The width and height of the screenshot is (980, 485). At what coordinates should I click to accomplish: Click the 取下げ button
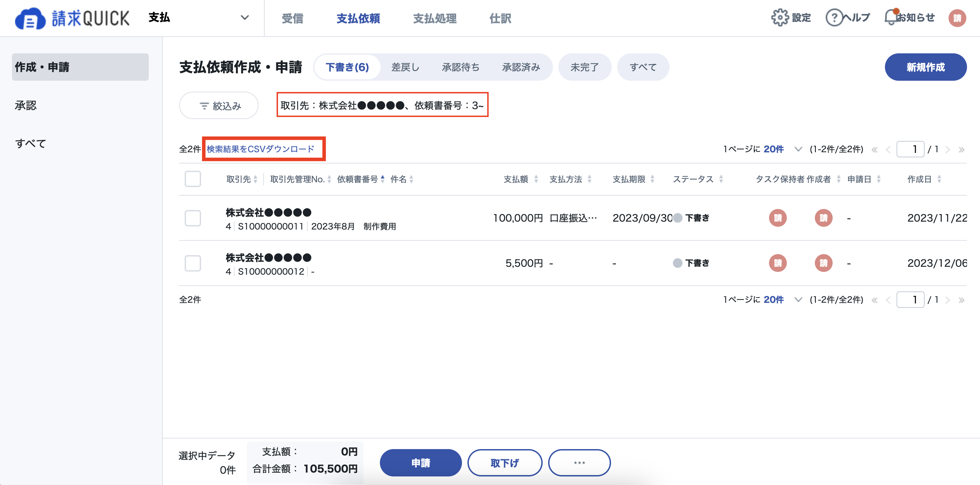504,462
